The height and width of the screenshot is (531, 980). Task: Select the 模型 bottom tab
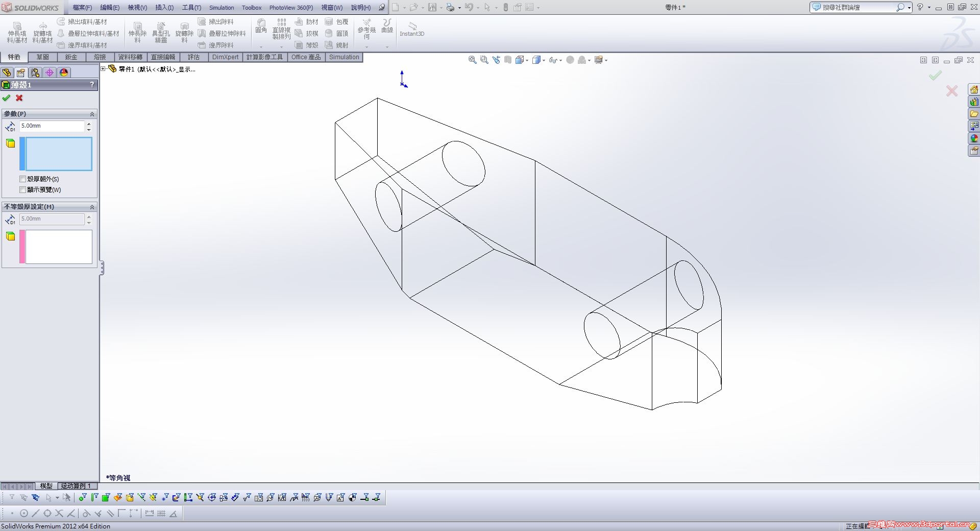point(46,486)
